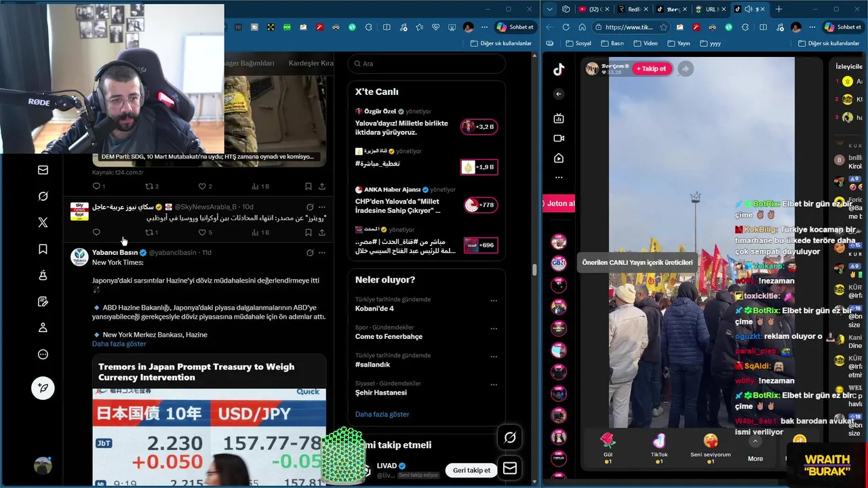The height and width of the screenshot is (488, 868).
Task: Share the TikTok live stream arrow
Action: point(686,68)
